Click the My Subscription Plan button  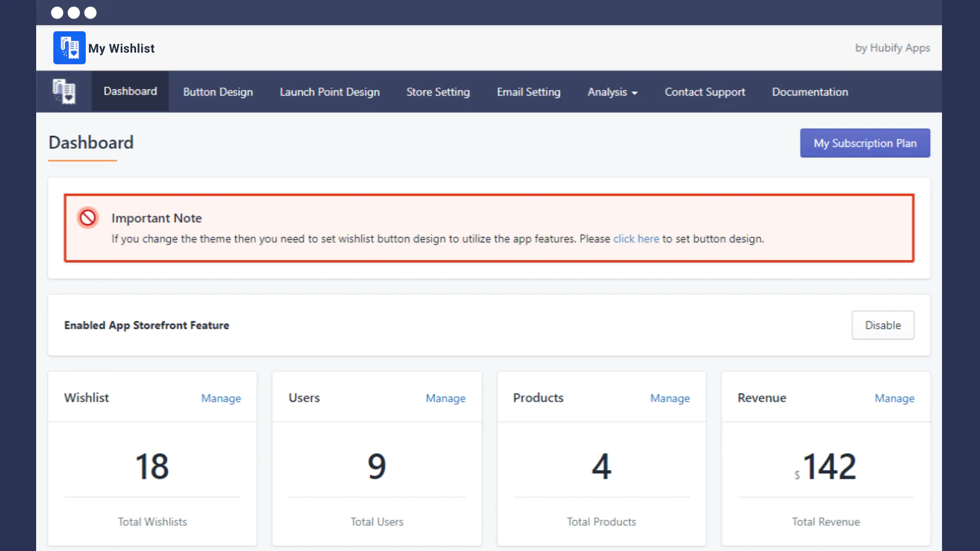(x=865, y=143)
